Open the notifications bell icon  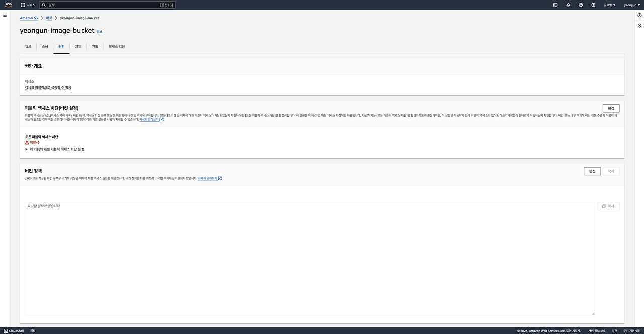tap(568, 5)
